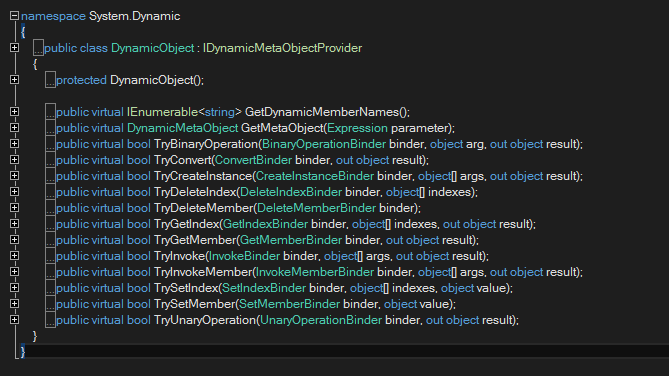Expand the TryCreateInstance outlining node
The height and width of the screenshot is (376, 669).
tap(15, 176)
